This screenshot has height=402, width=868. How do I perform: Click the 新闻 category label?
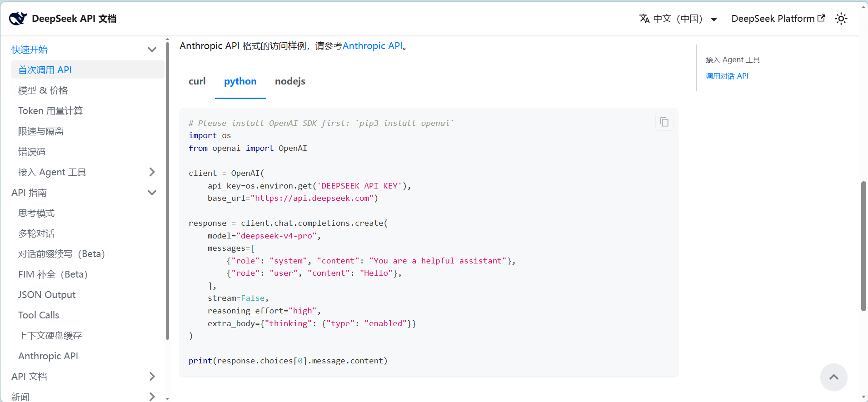tap(20, 397)
